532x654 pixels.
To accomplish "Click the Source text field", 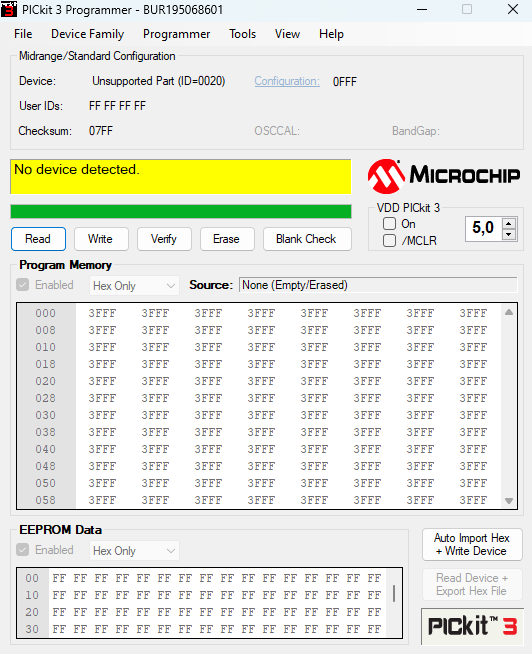I will [x=378, y=285].
